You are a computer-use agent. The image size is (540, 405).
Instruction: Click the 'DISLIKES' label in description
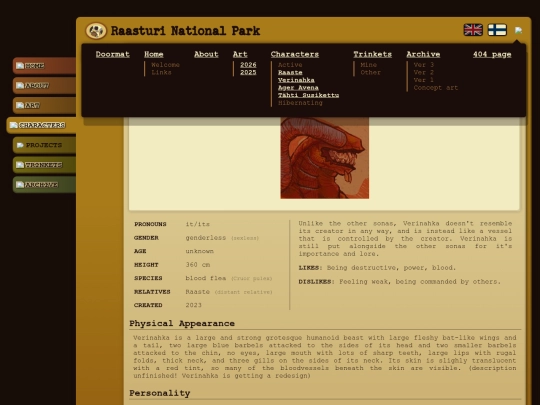click(x=316, y=281)
